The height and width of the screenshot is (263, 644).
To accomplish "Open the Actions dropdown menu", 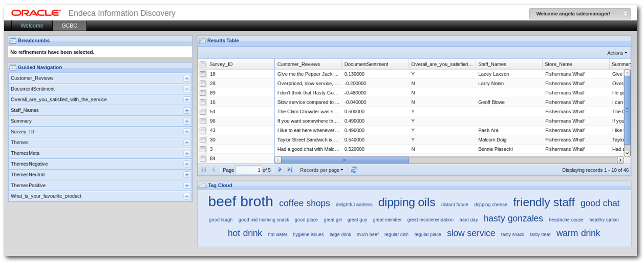I will pyautogui.click(x=616, y=53).
